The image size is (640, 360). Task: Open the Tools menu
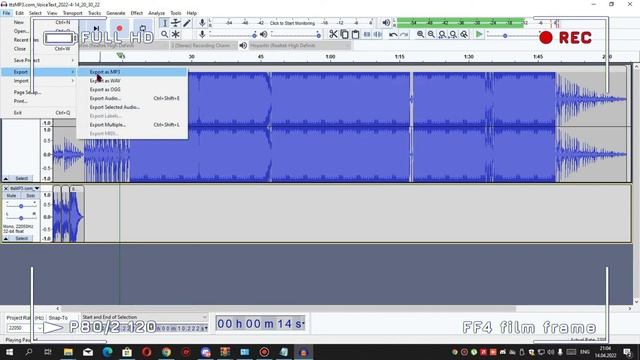coord(176,13)
